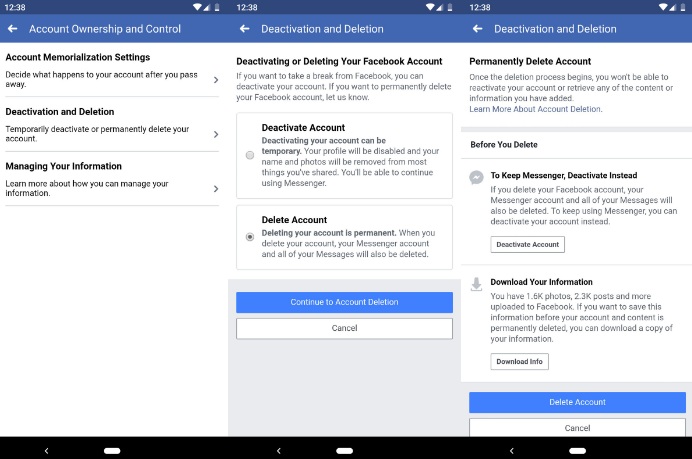Tap the download icon beside Download Your Information
Viewport: 692px width, 459px height.
coord(476,284)
